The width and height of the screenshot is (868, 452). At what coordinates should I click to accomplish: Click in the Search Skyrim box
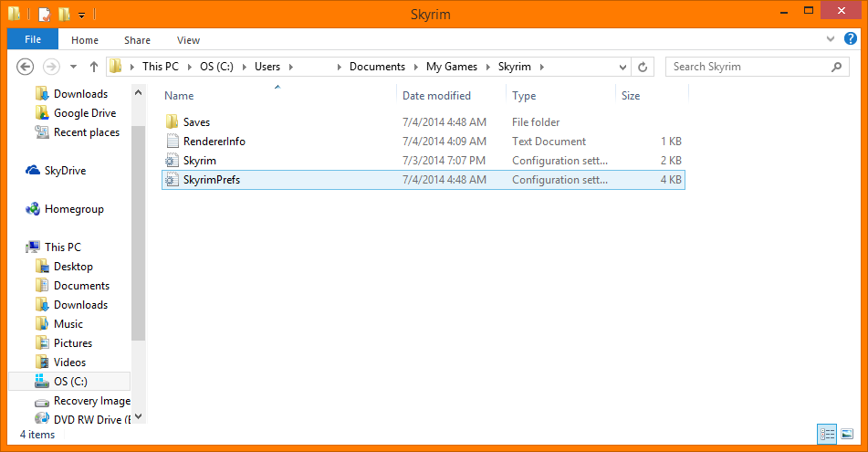(x=748, y=67)
